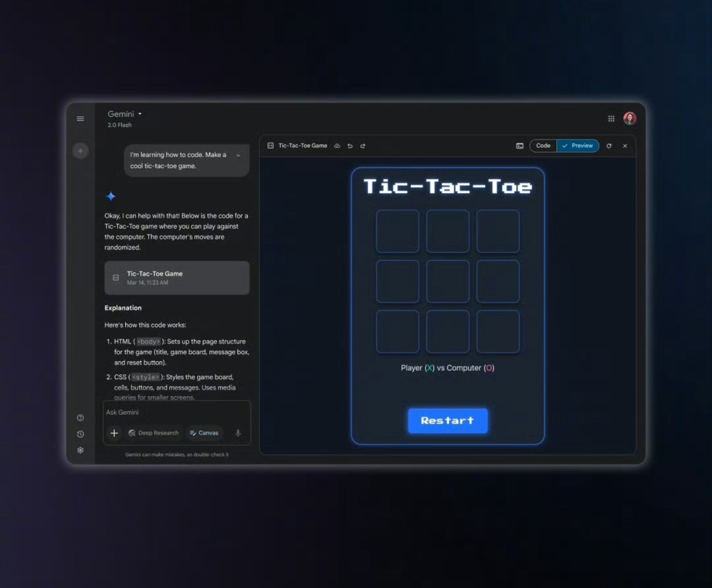This screenshot has width=712, height=588.
Task: Open the Settings gear in sidebar
Action: (x=80, y=450)
